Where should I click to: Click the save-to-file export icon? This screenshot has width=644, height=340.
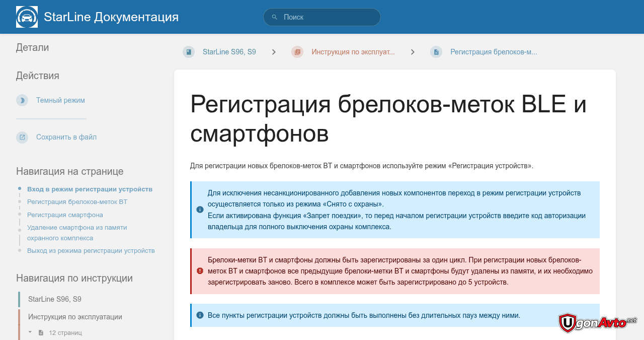click(x=22, y=137)
